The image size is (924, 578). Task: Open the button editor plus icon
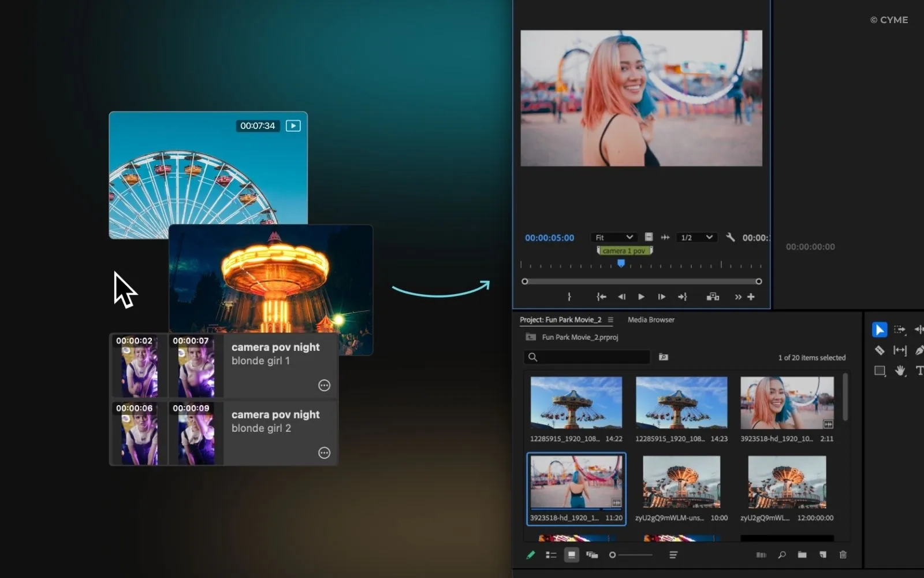pyautogui.click(x=751, y=297)
